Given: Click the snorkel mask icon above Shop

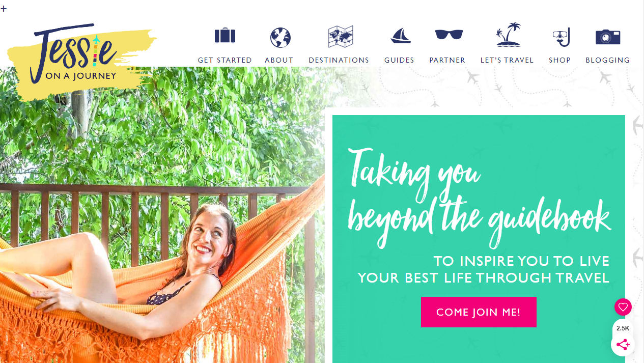Looking at the screenshot, I should 561,37.
